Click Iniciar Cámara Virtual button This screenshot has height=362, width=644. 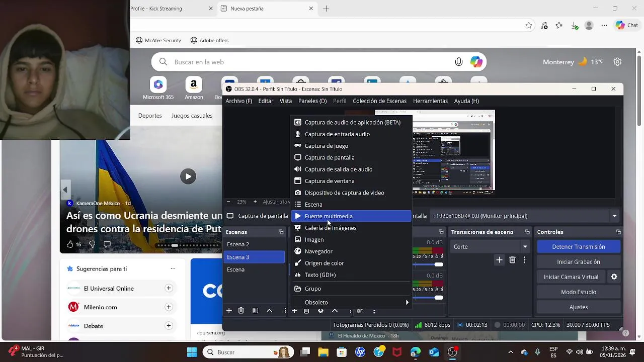(x=571, y=277)
